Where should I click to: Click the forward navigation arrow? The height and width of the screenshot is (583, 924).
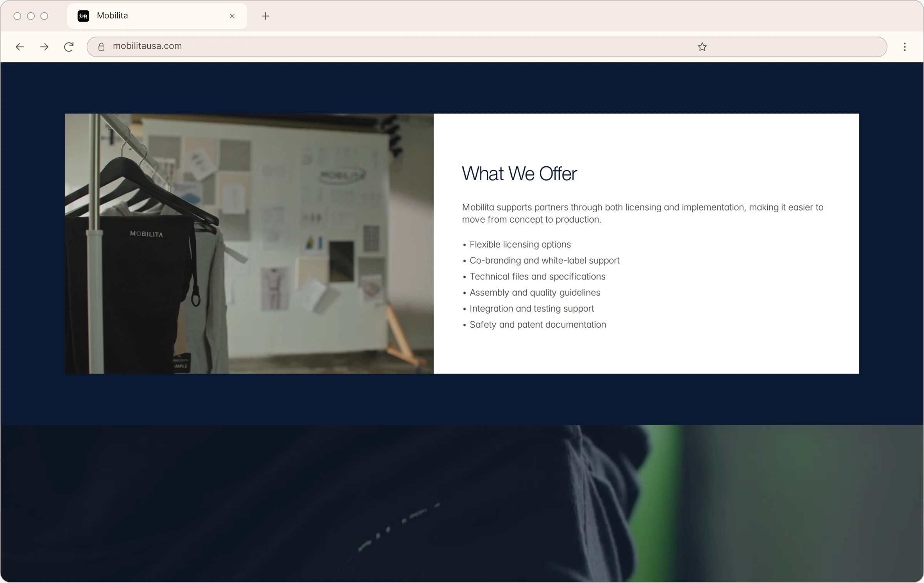click(x=44, y=47)
